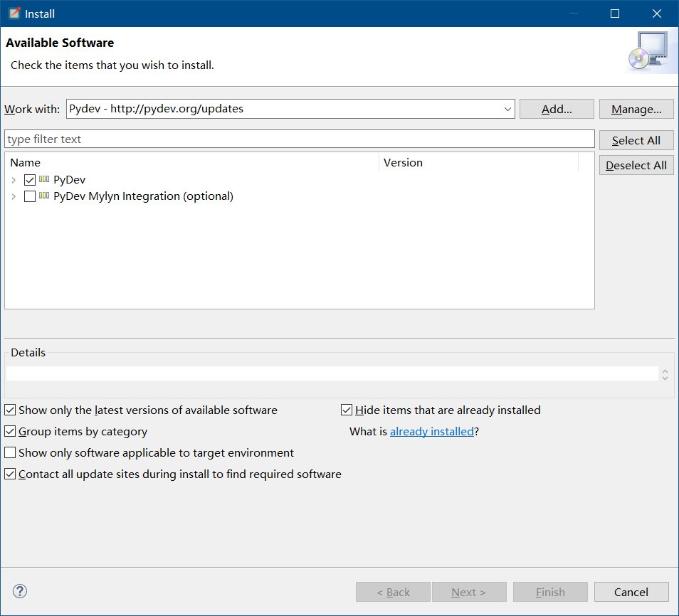Check PyDev Mylyn Integration (optional) checkbox
Viewport: 679px width, 616px height.
(30, 196)
